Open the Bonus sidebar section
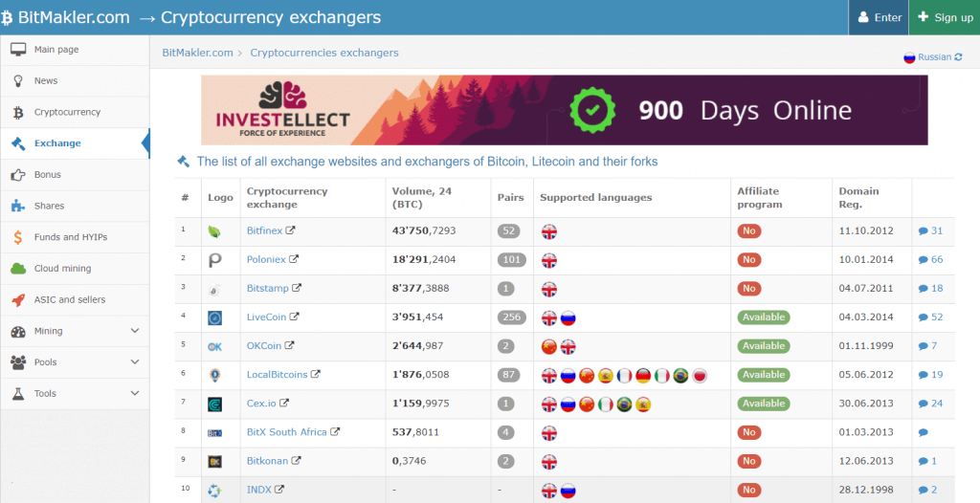The width and height of the screenshot is (980, 503). (75, 174)
